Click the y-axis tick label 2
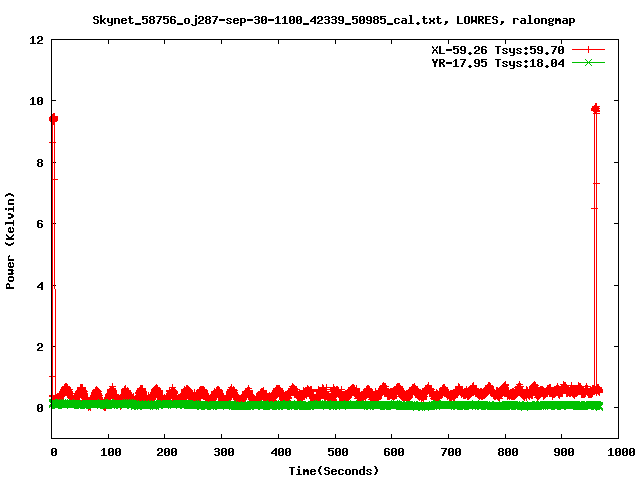 pos(40,347)
